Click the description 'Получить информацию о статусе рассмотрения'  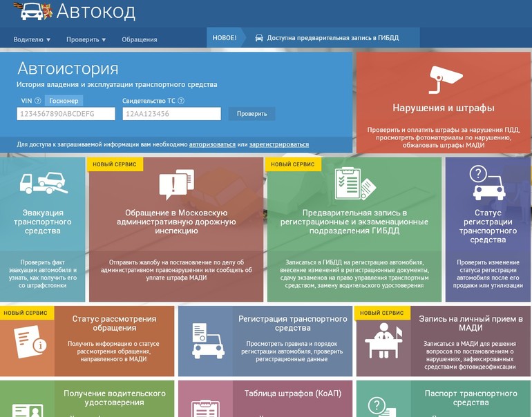point(114,351)
